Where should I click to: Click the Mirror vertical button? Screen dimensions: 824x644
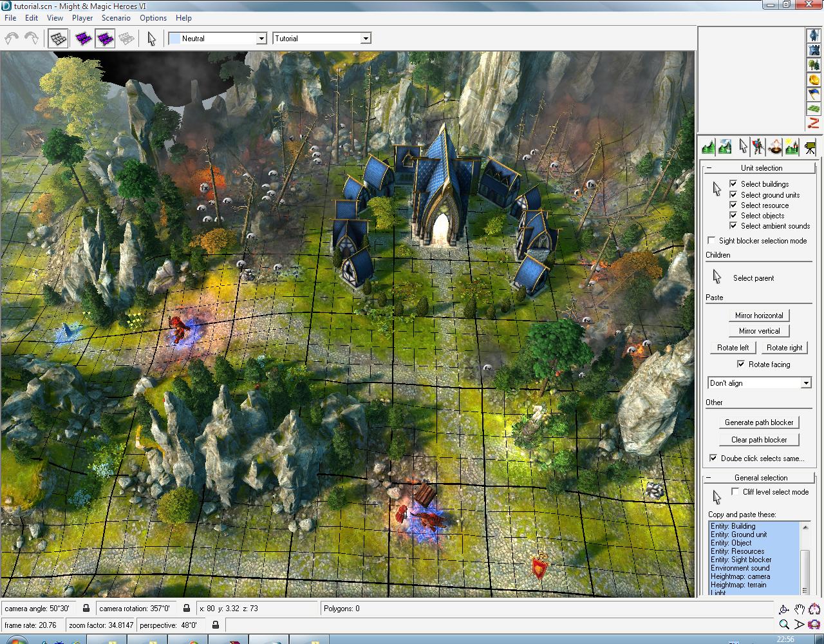(760, 331)
